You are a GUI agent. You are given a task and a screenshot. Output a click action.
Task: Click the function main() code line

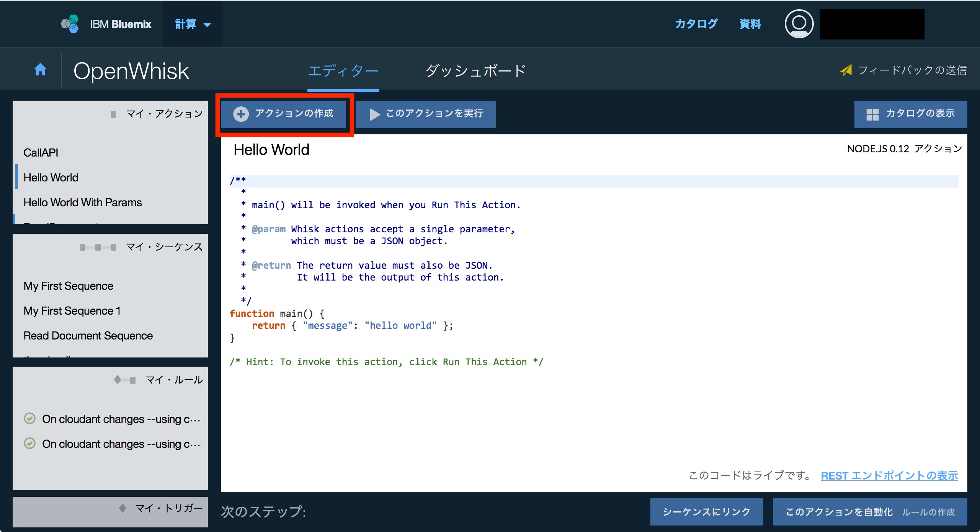[x=277, y=314]
